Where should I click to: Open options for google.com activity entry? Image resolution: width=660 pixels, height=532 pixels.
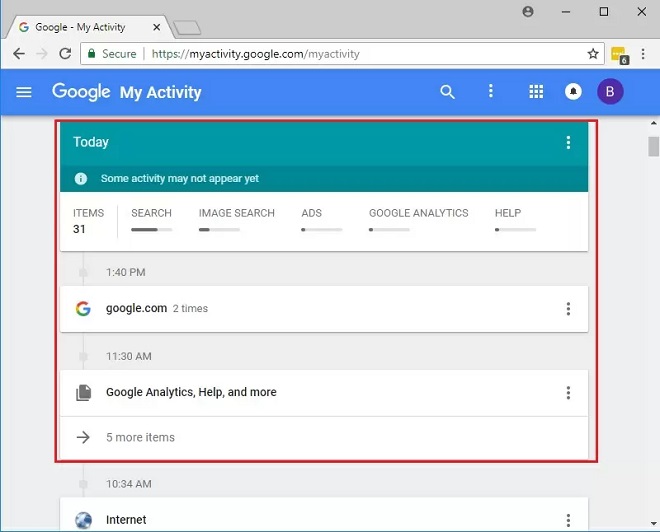[568, 309]
